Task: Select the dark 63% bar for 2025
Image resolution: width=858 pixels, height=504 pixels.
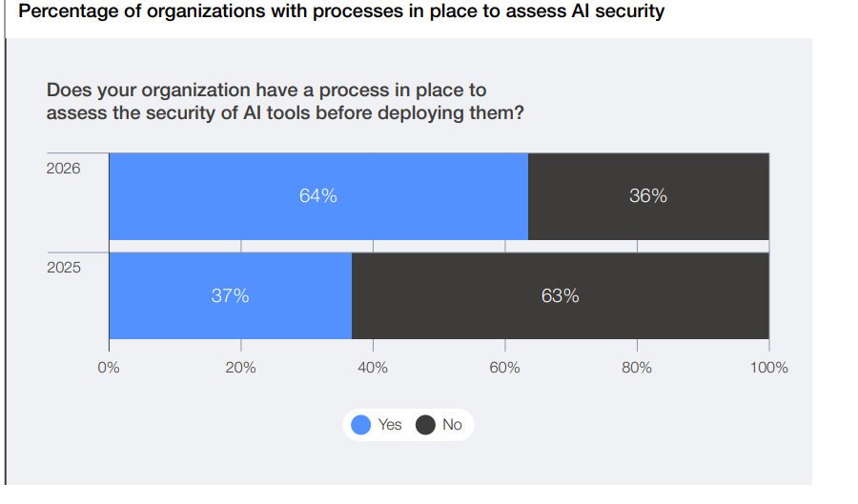Action: [561, 295]
